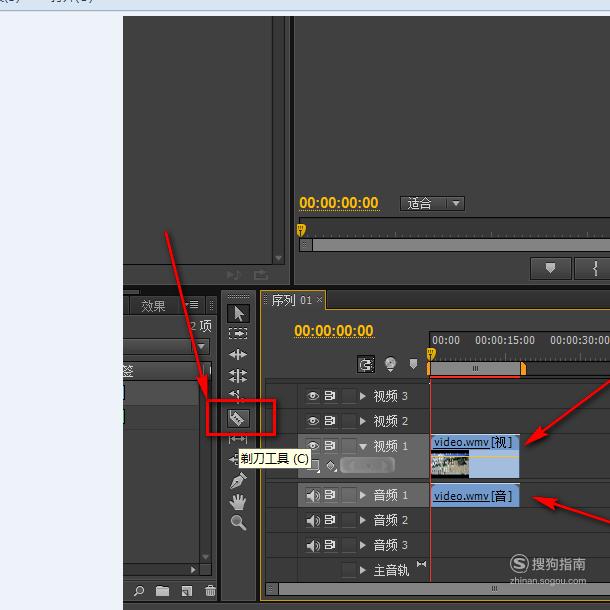Toggle the lock box on 音频 1
610x610 pixels.
point(349,495)
